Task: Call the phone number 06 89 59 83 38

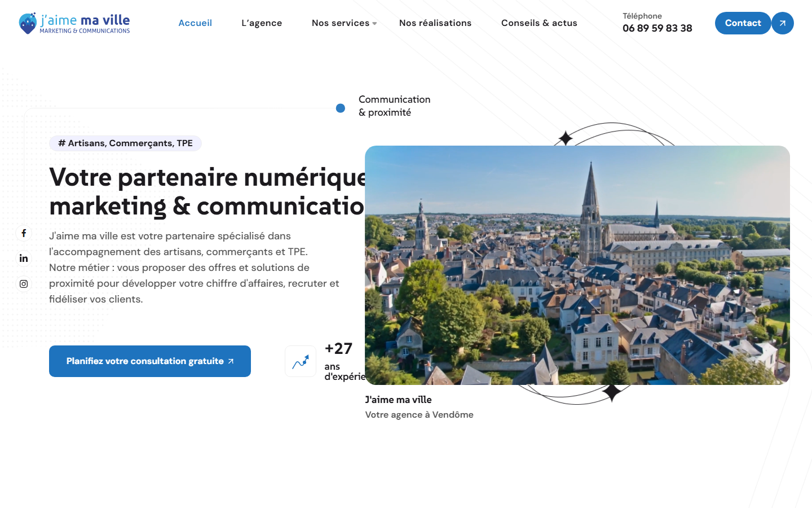Action: pos(657,28)
